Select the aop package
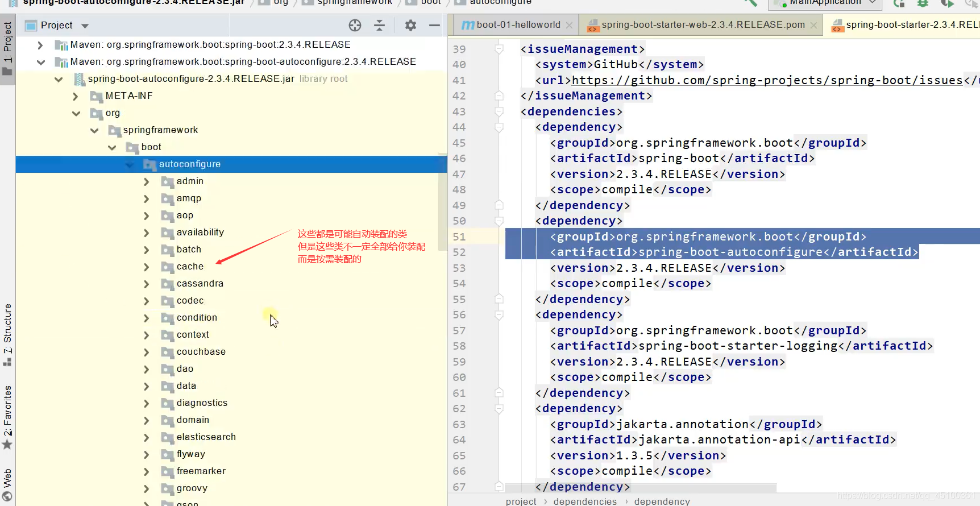Image resolution: width=980 pixels, height=506 pixels. click(x=185, y=215)
